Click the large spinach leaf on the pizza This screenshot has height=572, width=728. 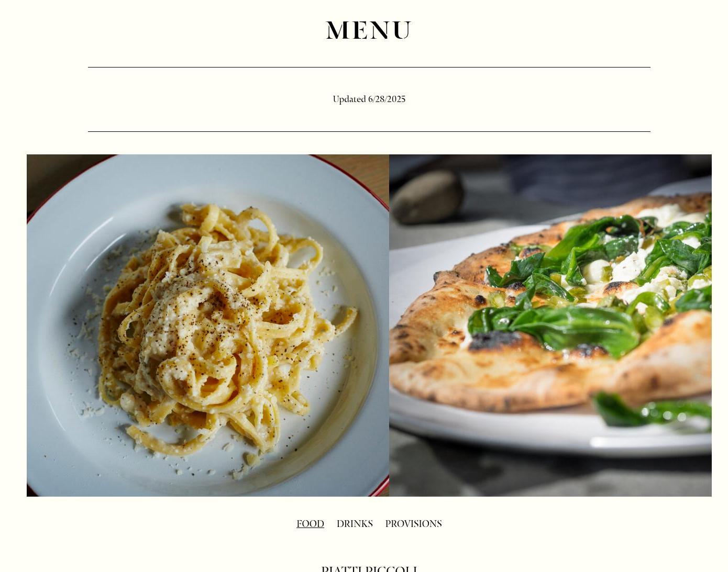(555, 330)
